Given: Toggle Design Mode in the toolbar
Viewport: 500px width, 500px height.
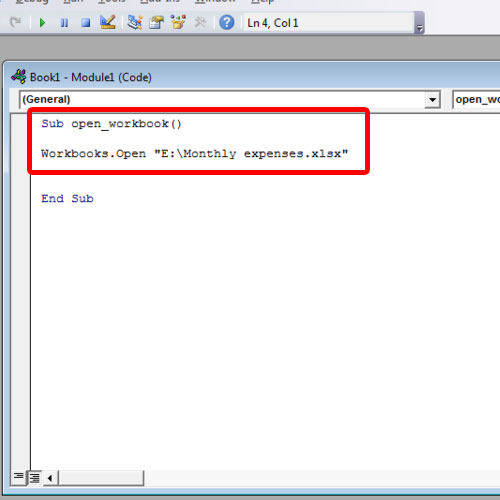Looking at the screenshot, I should 108,22.
